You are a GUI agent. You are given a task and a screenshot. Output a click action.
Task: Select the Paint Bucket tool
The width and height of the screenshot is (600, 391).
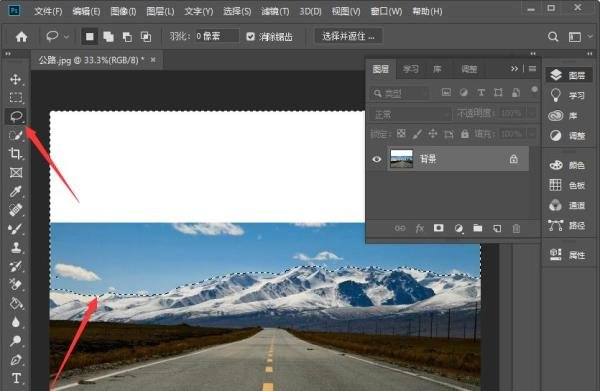tap(15, 304)
